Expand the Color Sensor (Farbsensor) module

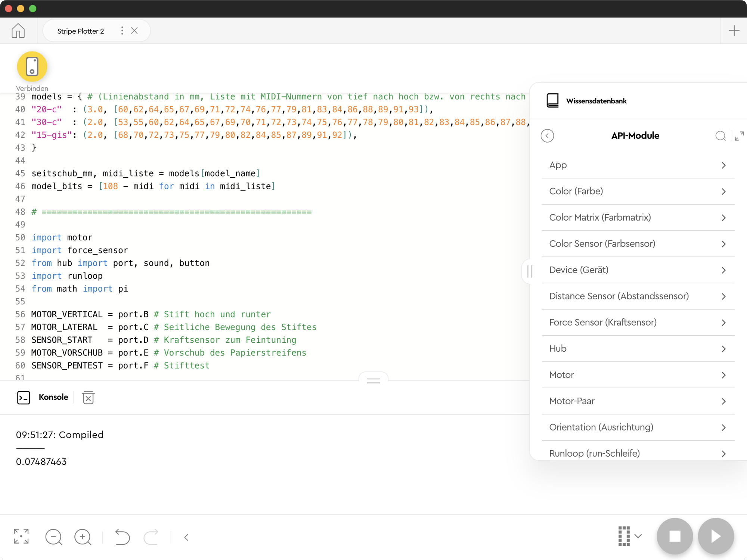click(638, 244)
